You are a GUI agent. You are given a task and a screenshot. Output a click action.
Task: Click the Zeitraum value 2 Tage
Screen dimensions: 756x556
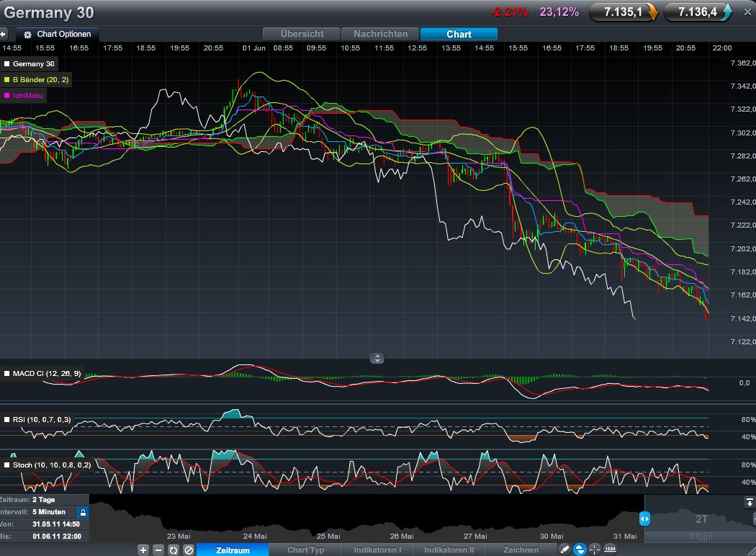[43, 500]
